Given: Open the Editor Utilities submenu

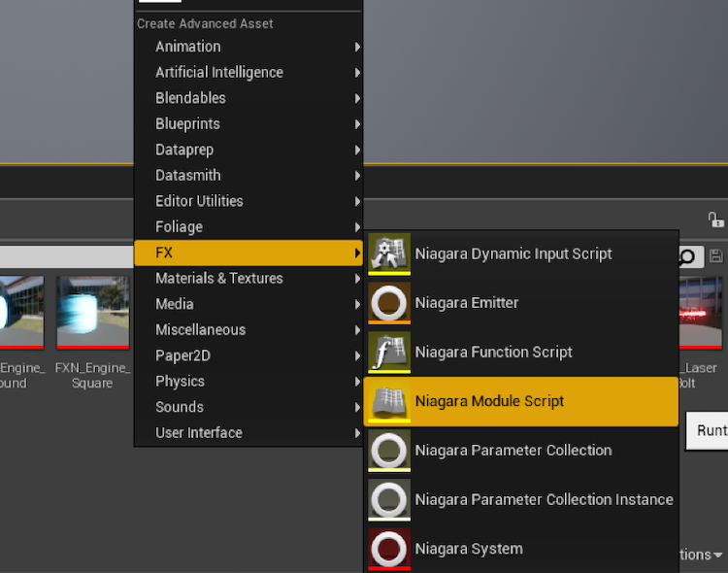Looking at the screenshot, I should click(248, 201).
